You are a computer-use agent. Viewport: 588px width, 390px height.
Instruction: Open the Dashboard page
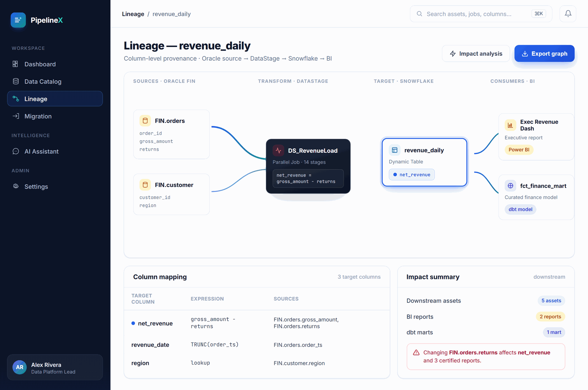(55, 64)
